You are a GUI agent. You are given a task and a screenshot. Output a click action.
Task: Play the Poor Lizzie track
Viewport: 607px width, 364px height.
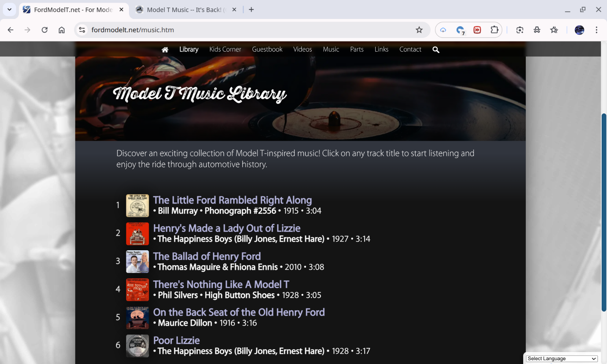point(176,340)
